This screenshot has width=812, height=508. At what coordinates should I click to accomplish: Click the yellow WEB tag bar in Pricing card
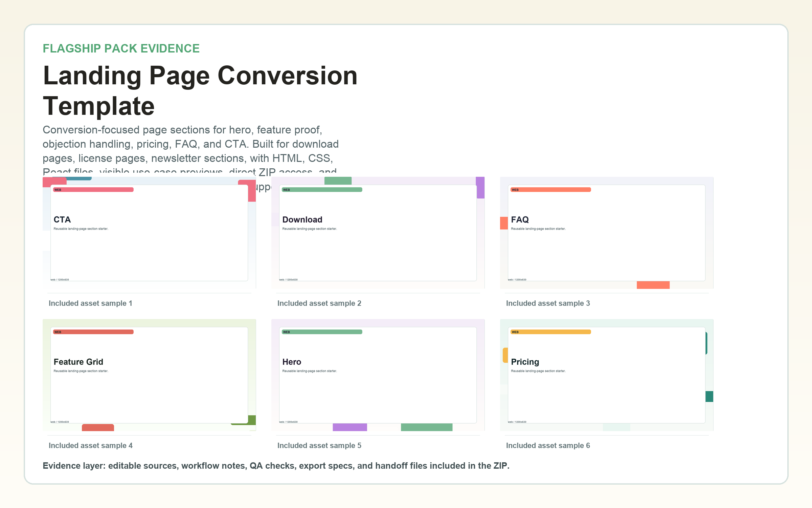(551, 332)
